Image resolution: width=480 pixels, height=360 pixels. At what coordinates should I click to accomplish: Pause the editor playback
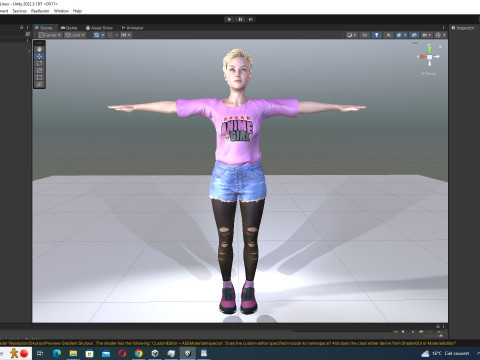click(240, 19)
